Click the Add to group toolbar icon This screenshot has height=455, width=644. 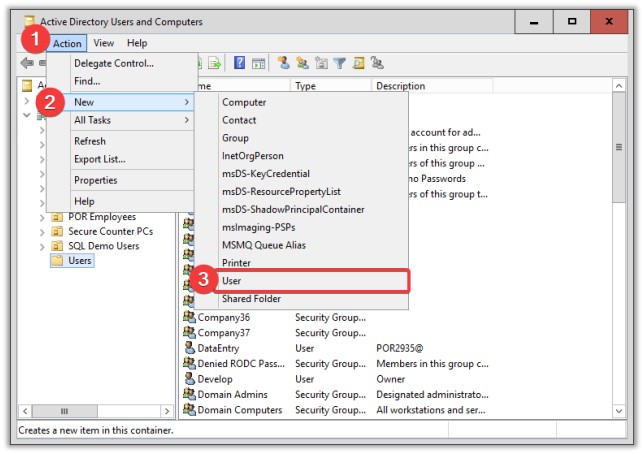(377, 63)
